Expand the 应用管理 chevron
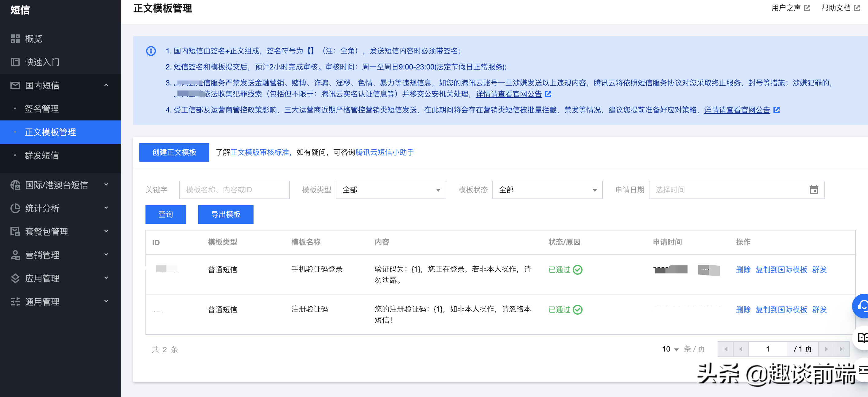 pos(106,277)
